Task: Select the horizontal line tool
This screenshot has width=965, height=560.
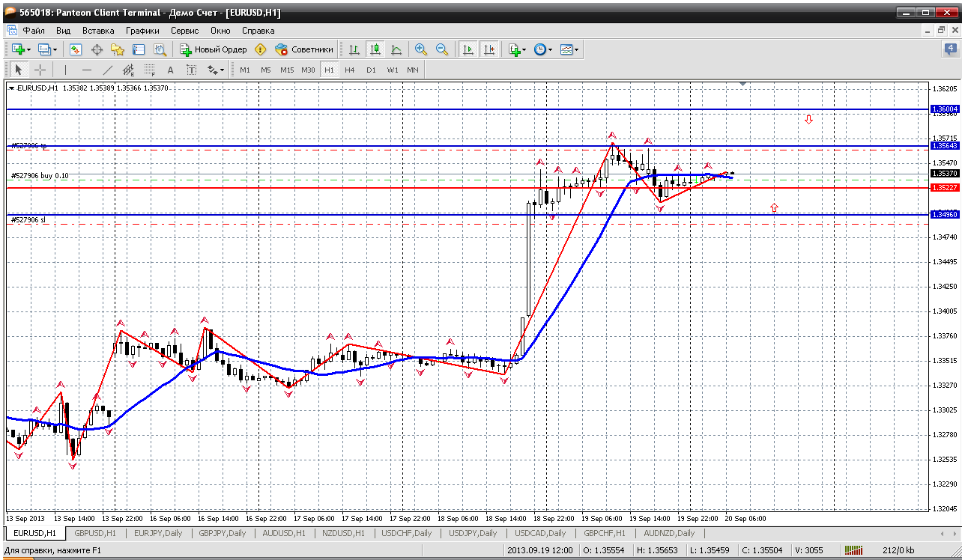Action: click(86, 70)
